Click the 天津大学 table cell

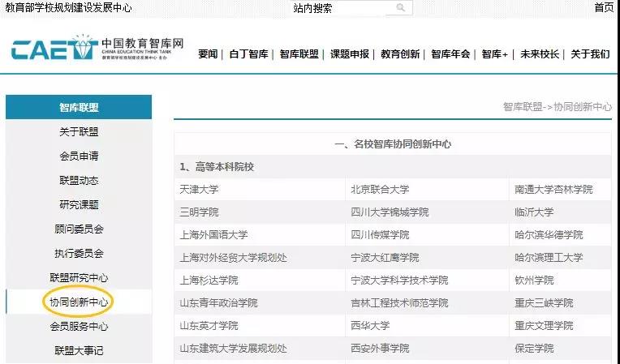point(260,189)
